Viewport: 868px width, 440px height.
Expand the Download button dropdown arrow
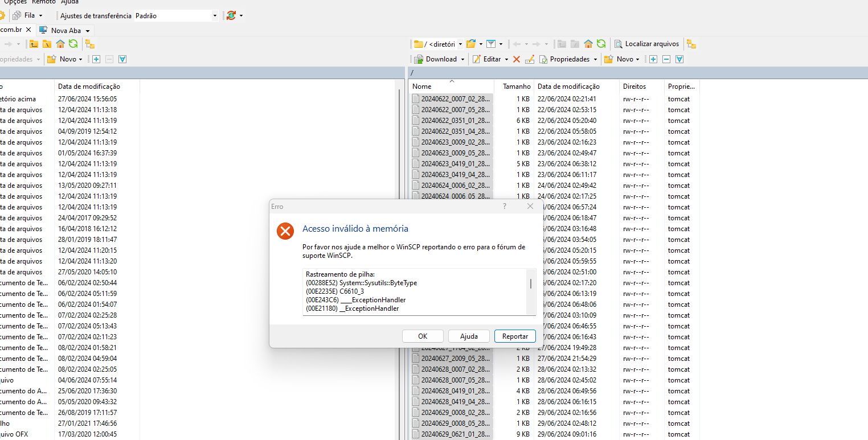click(x=462, y=59)
